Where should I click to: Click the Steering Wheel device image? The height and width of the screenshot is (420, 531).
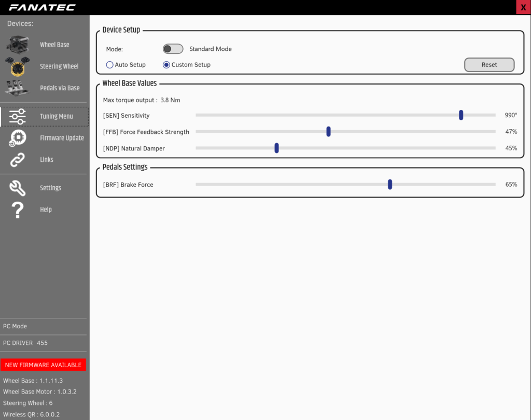click(18, 66)
